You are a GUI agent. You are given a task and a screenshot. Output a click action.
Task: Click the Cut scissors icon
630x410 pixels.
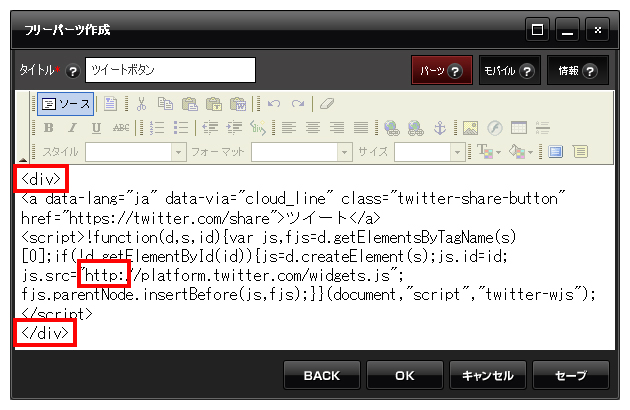pos(141,104)
